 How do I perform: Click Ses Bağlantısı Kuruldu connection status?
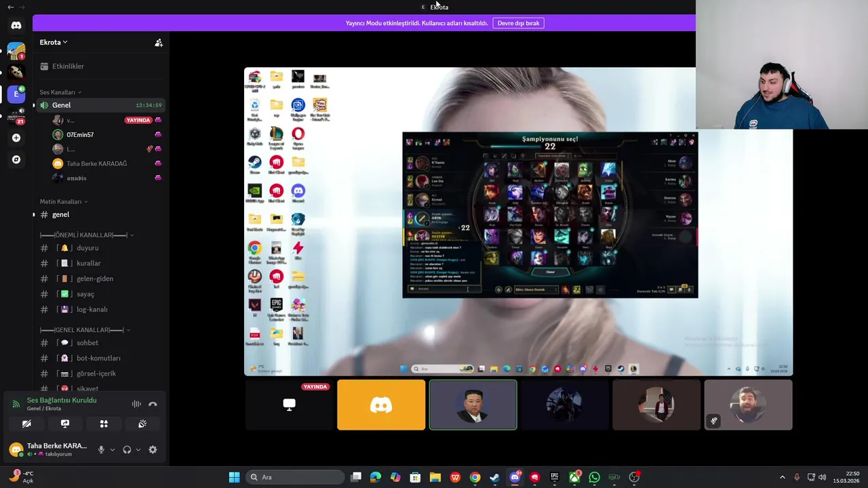click(x=62, y=401)
